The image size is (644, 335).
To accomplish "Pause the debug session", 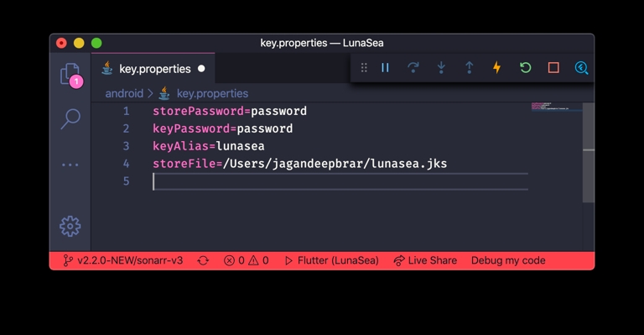I will (x=385, y=67).
